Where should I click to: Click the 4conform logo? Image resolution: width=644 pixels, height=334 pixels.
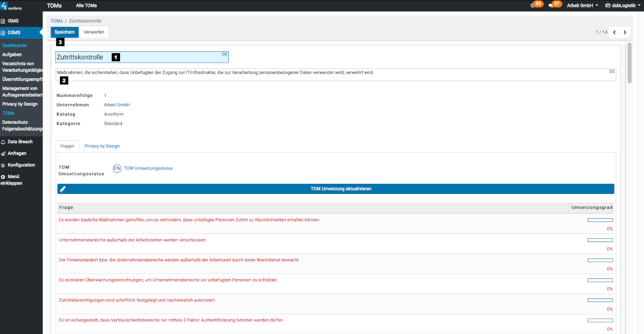pyautogui.click(x=13, y=6)
